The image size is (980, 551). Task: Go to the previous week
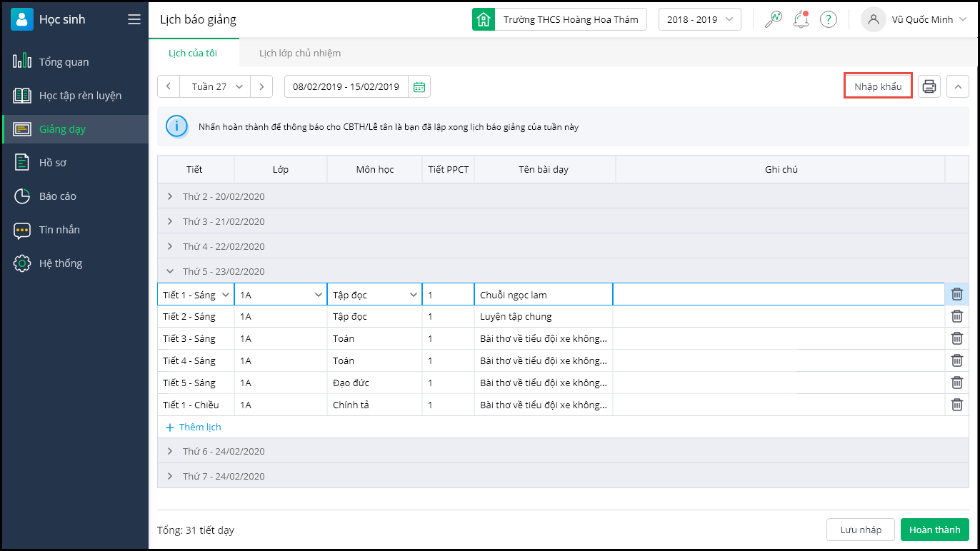pos(169,86)
